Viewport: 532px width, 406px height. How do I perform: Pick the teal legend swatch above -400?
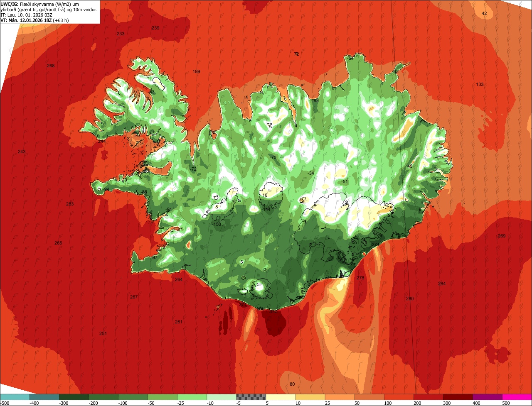(44, 397)
